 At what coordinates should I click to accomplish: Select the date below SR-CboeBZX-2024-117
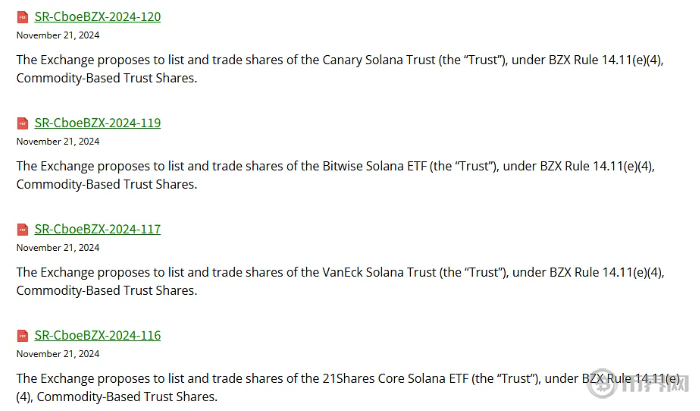click(x=58, y=247)
